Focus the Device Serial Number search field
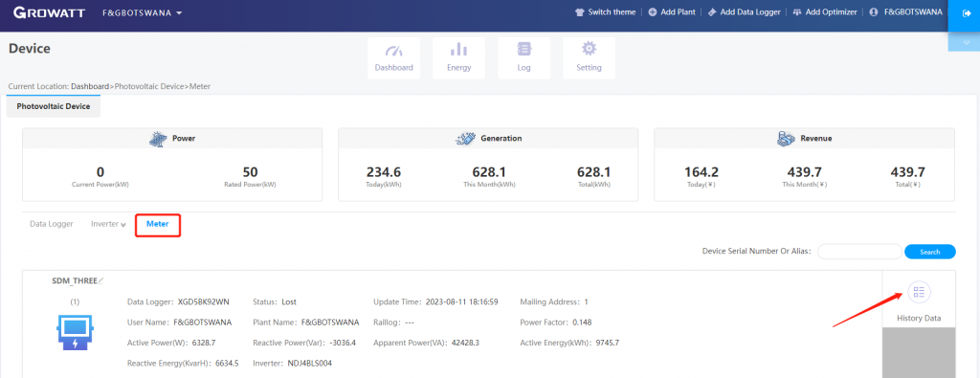Screen dimensions: 980x378 (x=859, y=251)
